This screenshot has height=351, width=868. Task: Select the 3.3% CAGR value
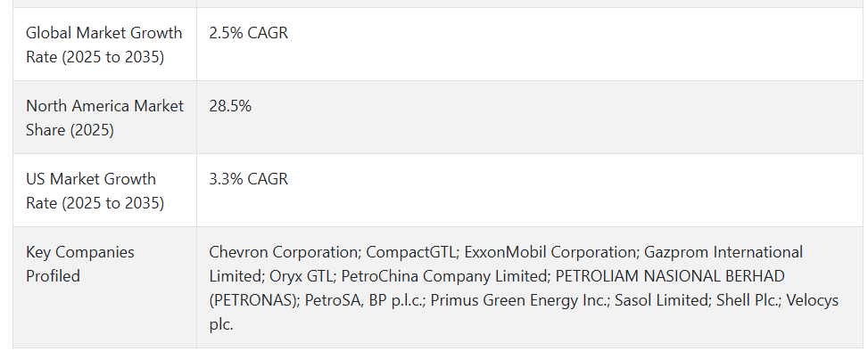pos(249,179)
